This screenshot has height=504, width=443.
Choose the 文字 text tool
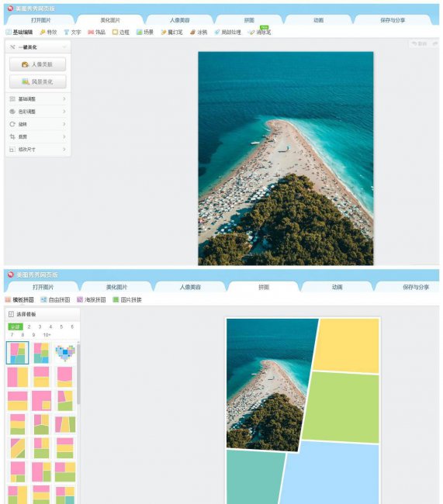(72, 32)
